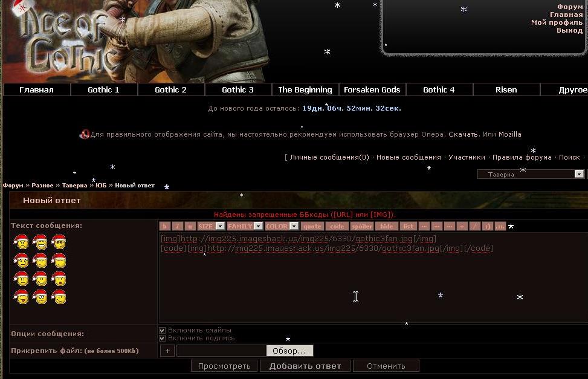
Task: Insert the plain smiling Santa smiley
Action: coord(40,279)
